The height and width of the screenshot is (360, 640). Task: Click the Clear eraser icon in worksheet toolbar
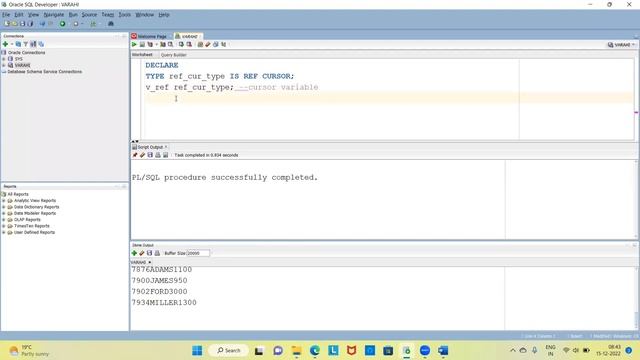point(208,44)
